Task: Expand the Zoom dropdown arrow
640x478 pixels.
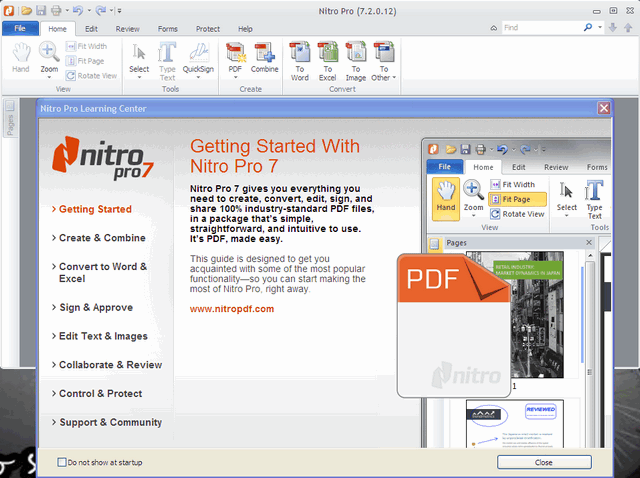Action: (x=49, y=78)
